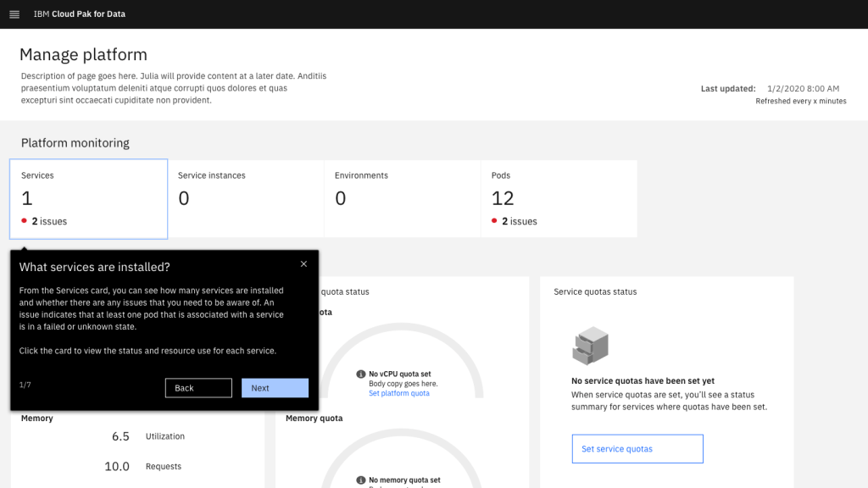Follow the 'Set platform quota' link

click(x=398, y=393)
